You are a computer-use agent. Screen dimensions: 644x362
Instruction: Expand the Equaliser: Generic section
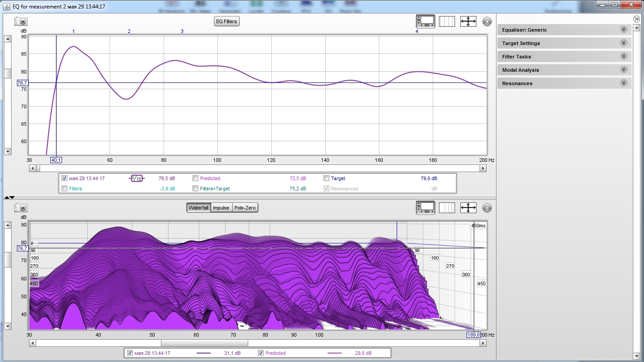click(623, 30)
